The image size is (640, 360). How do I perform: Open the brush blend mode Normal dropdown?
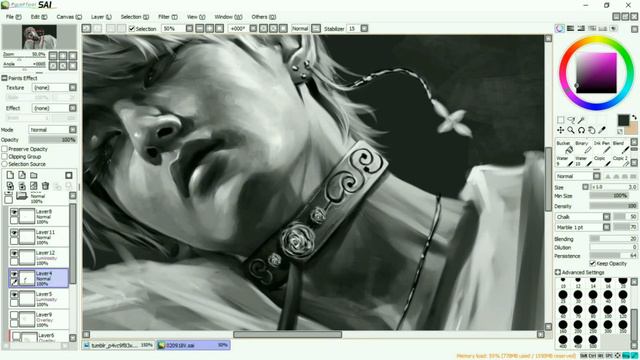point(578,176)
